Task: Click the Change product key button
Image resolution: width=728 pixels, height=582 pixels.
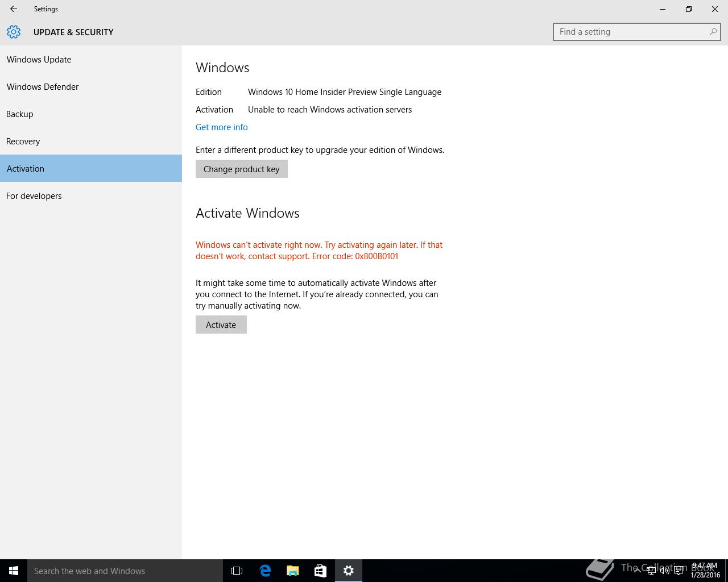Action: tap(242, 169)
